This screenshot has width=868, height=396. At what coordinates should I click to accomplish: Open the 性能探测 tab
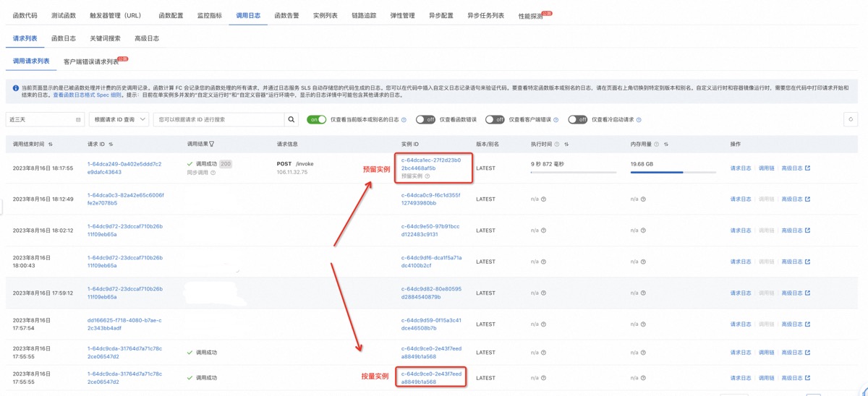[x=531, y=15]
